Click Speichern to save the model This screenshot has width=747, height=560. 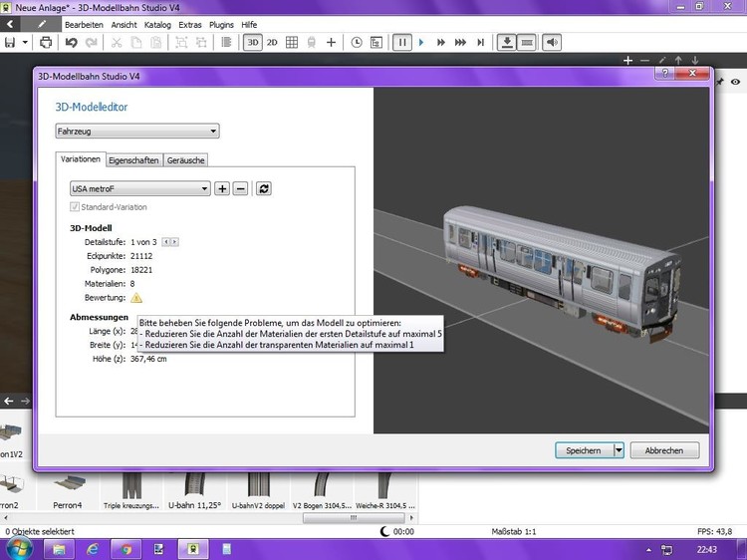point(584,450)
